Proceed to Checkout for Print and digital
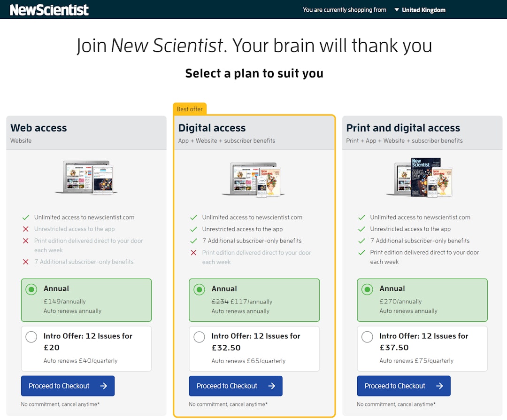Viewport: 507px width, 420px height. pos(404,386)
